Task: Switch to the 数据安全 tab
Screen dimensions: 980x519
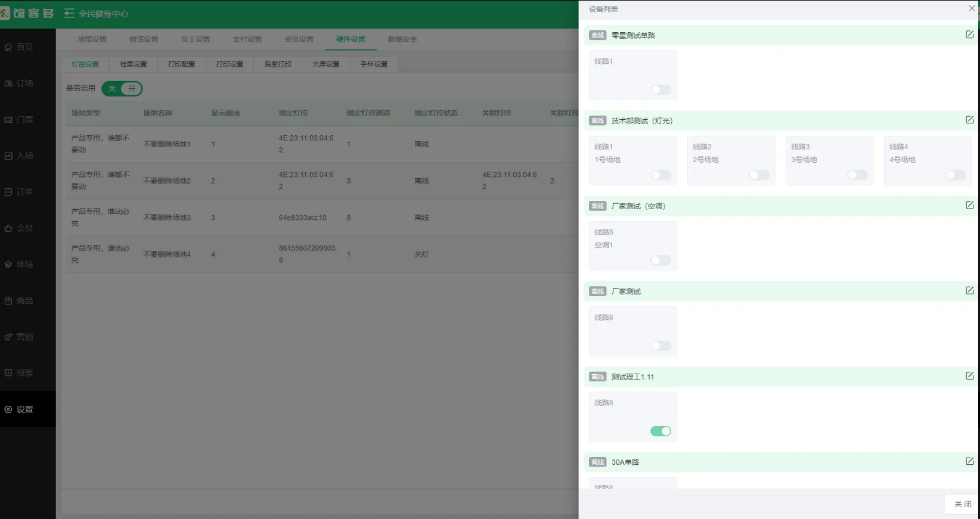Action: (402, 39)
